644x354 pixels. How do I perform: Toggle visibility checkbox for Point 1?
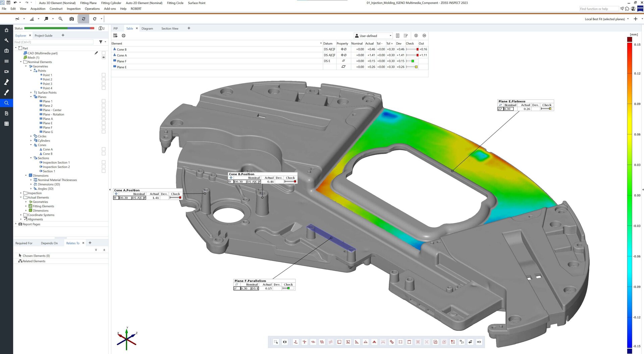[104, 75]
